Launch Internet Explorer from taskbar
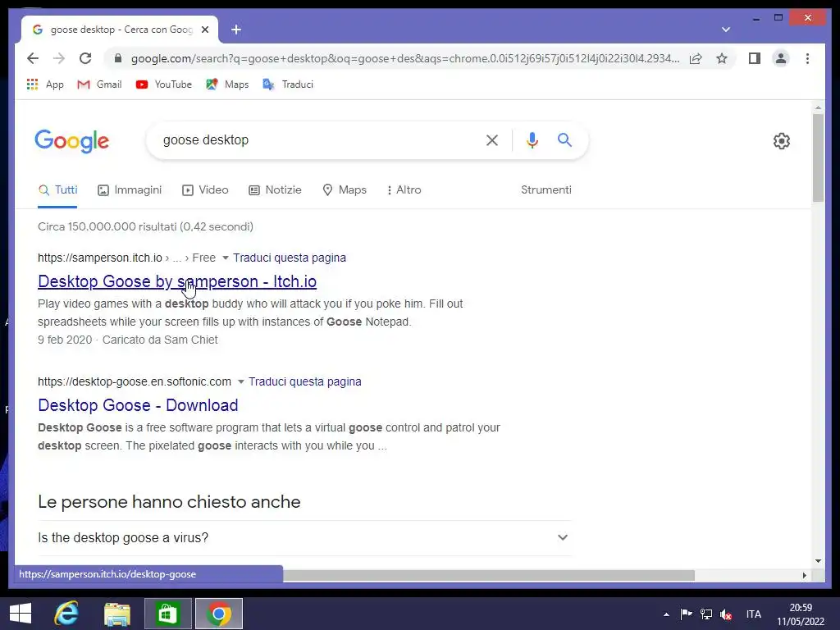 click(66, 614)
